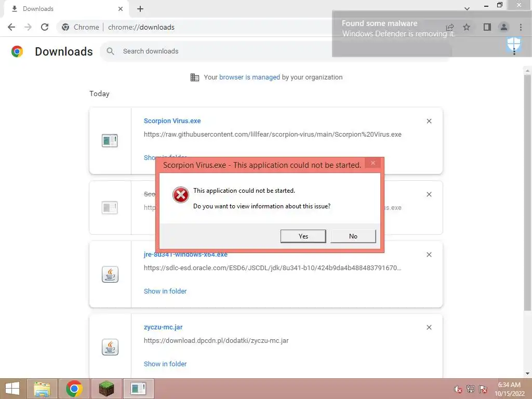Viewport: 532px width, 399px height.
Task: Open File Explorer from the taskbar
Action: pos(42,389)
